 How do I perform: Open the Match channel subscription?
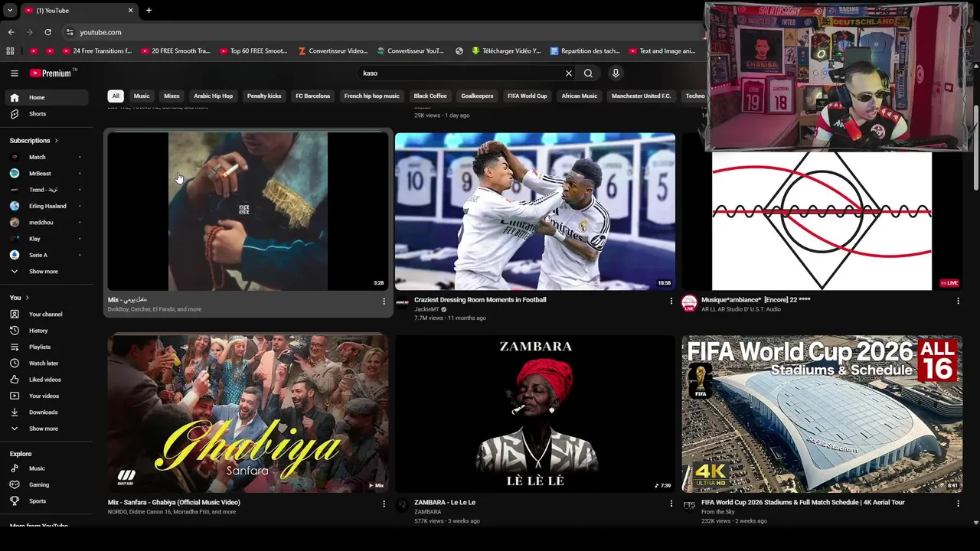46,158
